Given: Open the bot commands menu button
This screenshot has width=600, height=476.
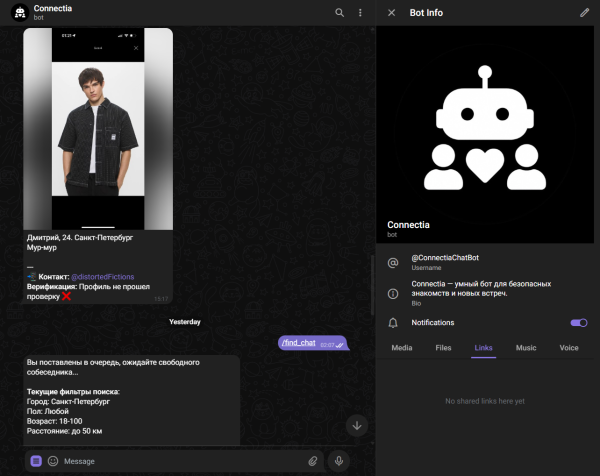Looking at the screenshot, I should point(36,461).
